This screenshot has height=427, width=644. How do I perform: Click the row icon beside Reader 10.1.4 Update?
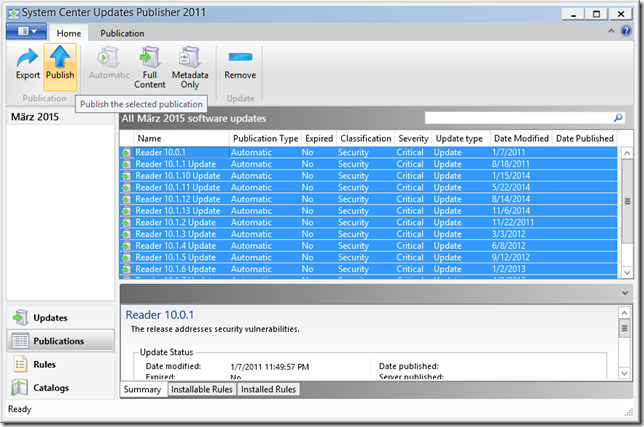tap(126, 246)
